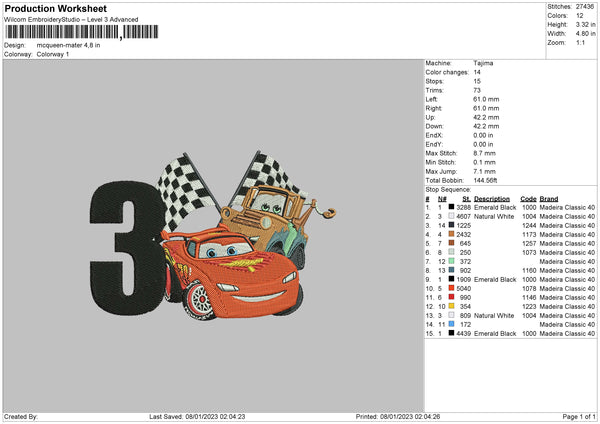Click the barcode under the worksheet title

[82, 32]
